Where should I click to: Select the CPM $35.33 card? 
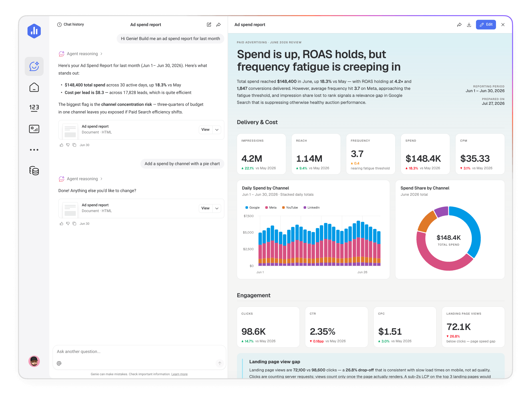click(x=480, y=154)
